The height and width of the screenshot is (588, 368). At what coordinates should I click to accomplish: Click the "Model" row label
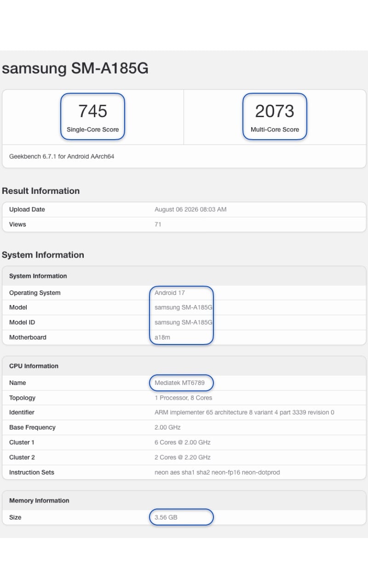(x=18, y=308)
